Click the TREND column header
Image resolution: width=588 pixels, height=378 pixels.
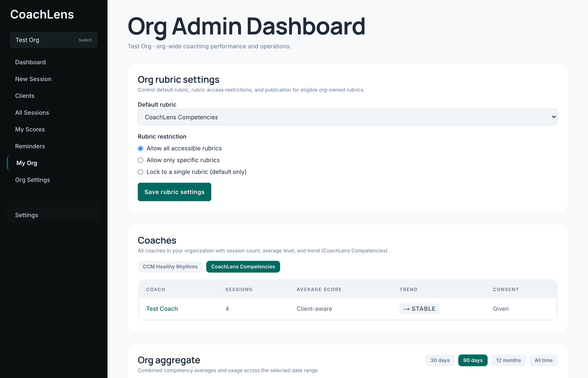pos(408,289)
